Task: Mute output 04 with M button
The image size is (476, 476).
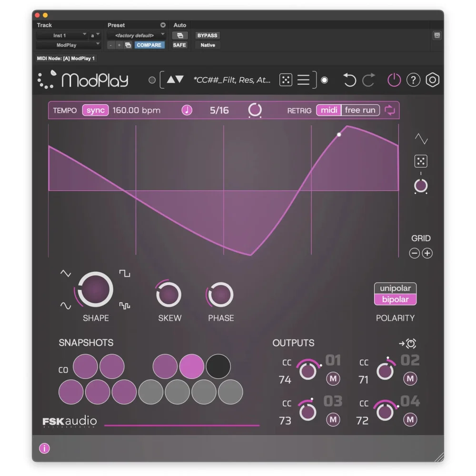Action: (410, 419)
